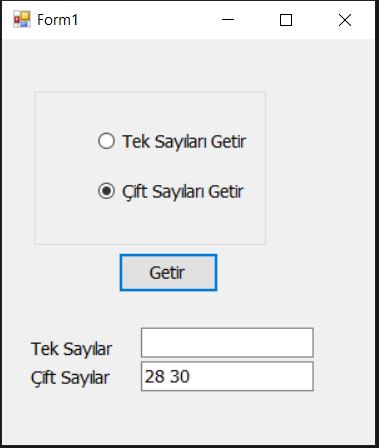The image size is (379, 448).
Task: Click the filled dot of the Çift radio
Action: click(x=106, y=191)
